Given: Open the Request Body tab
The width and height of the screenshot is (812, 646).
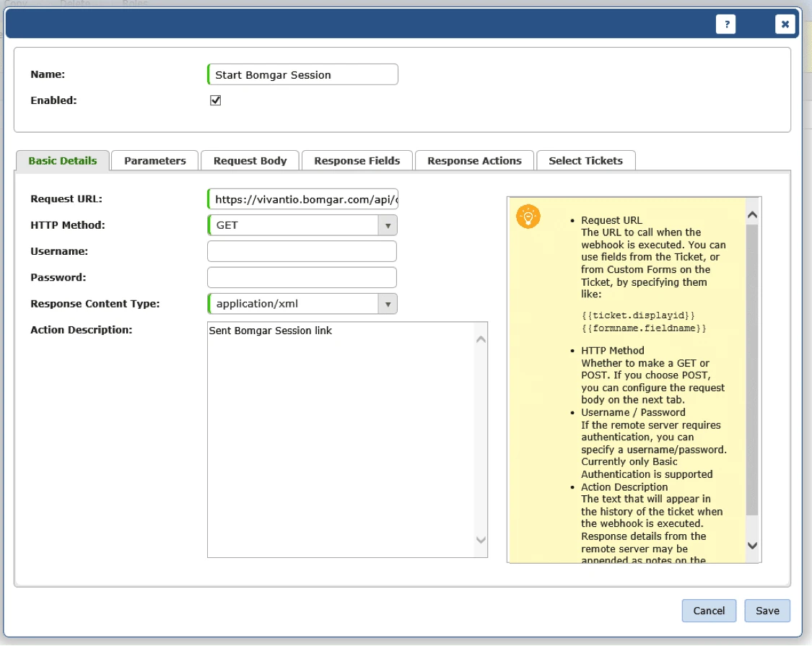Looking at the screenshot, I should (x=250, y=160).
